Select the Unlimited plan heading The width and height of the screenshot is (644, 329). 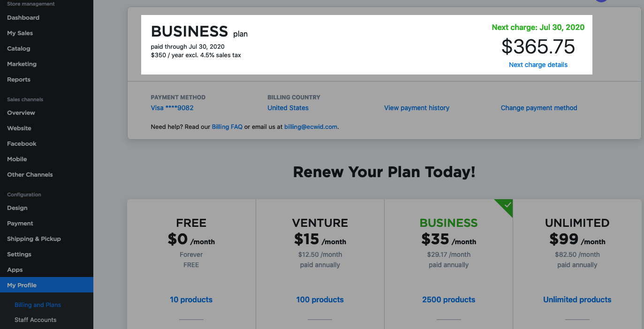(577, 223)
